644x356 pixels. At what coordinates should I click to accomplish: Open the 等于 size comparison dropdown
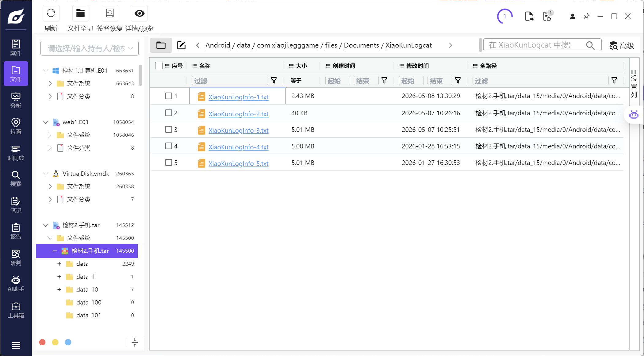coord(296,80)
